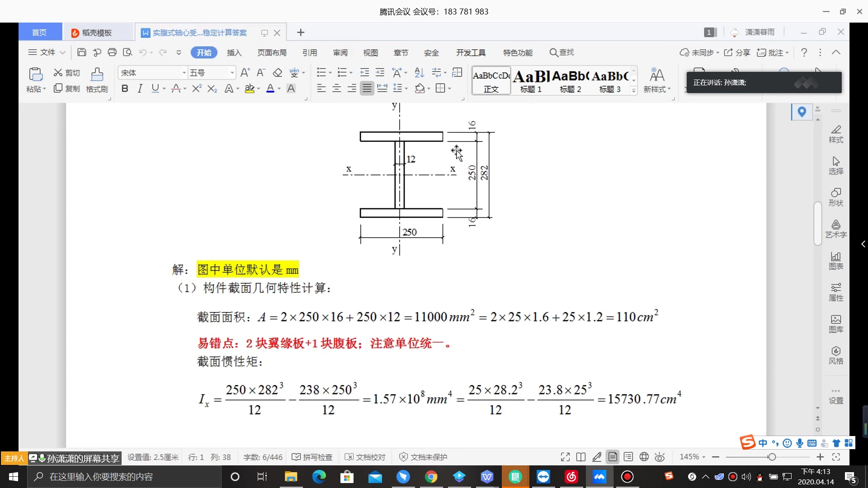Open the 形状 (Shapes) panel in sidebar

coord(835,197)
